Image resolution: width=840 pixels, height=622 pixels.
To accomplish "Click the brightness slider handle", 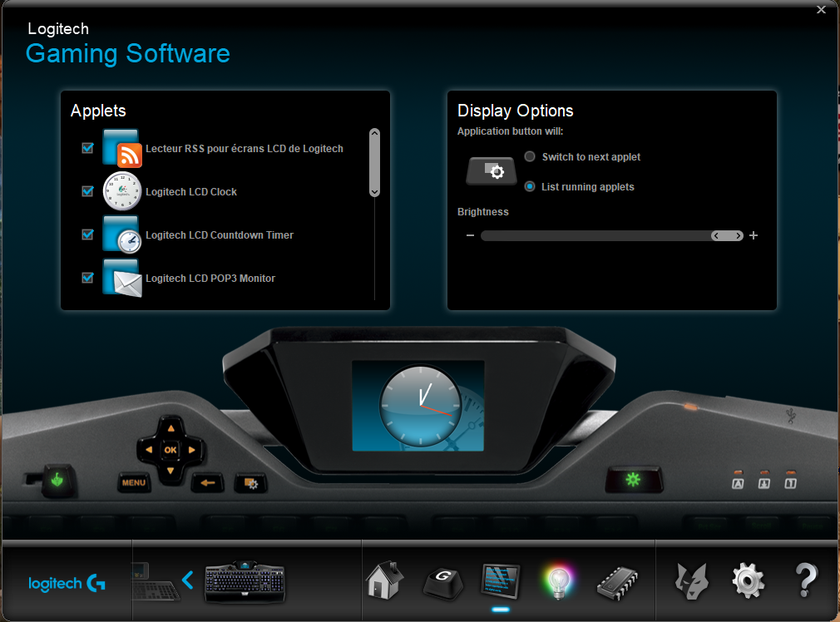I will click(x=727, y=235).
